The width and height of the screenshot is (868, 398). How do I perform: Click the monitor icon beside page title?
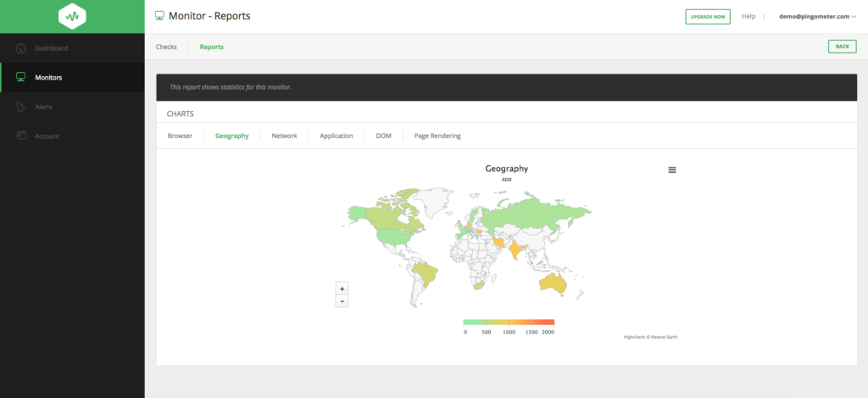click(159, 15)
